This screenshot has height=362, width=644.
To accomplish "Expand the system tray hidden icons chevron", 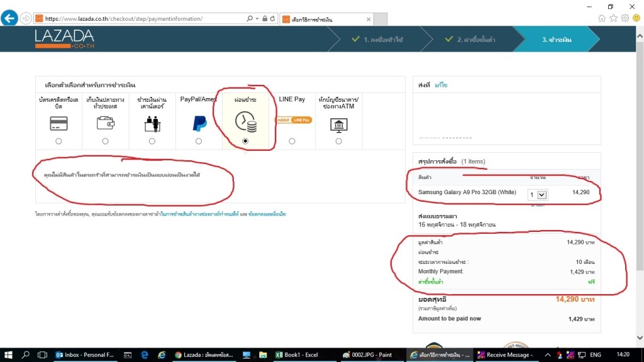I will tap(548, 354).
